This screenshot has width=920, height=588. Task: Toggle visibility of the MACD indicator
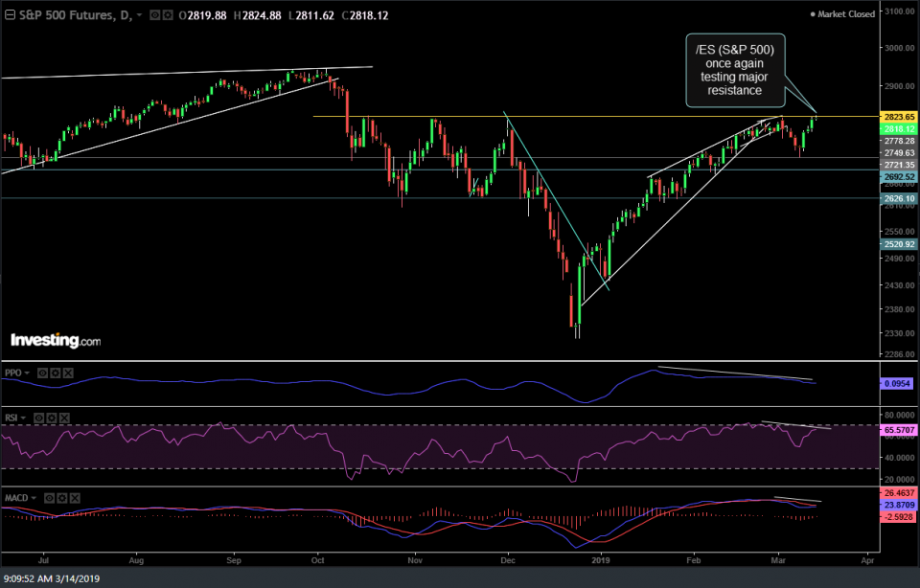coord(49,498)
